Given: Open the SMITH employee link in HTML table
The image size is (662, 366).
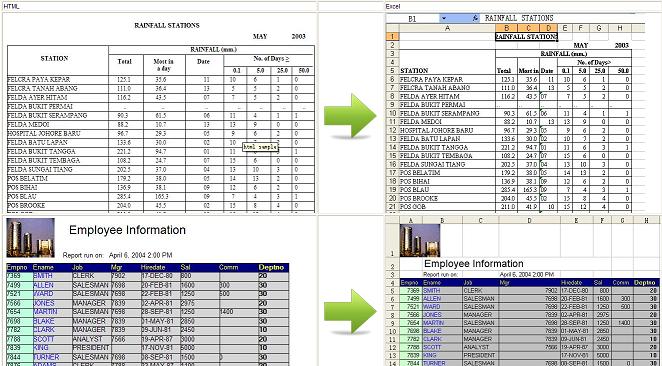Looking at the screenshot, I should point(43,276).
